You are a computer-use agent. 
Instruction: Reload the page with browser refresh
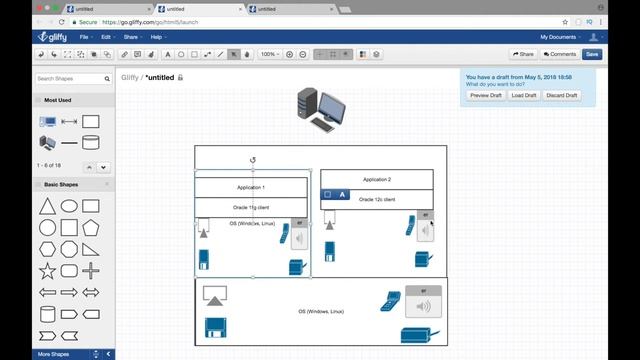[62, 22]
